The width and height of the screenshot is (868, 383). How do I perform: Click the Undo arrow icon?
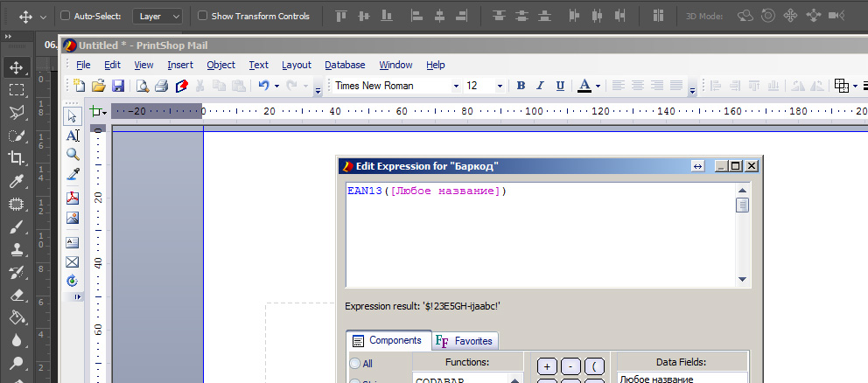point(263,86)
